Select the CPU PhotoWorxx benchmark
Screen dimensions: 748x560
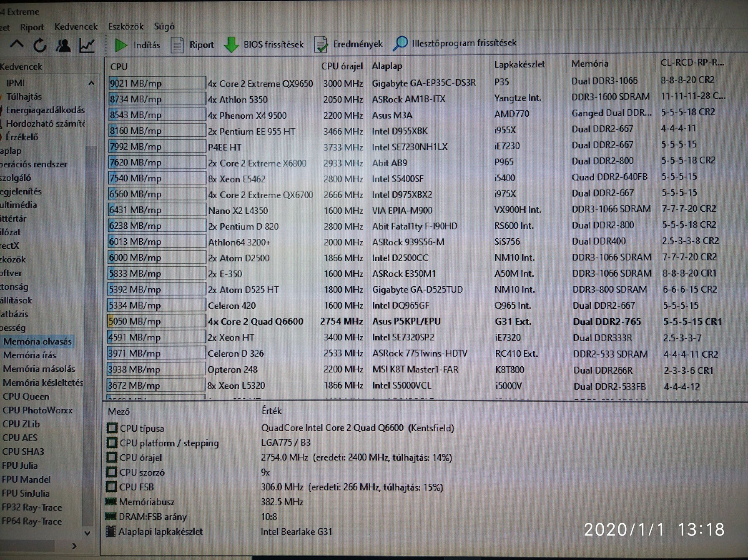[x=38, y=410]
